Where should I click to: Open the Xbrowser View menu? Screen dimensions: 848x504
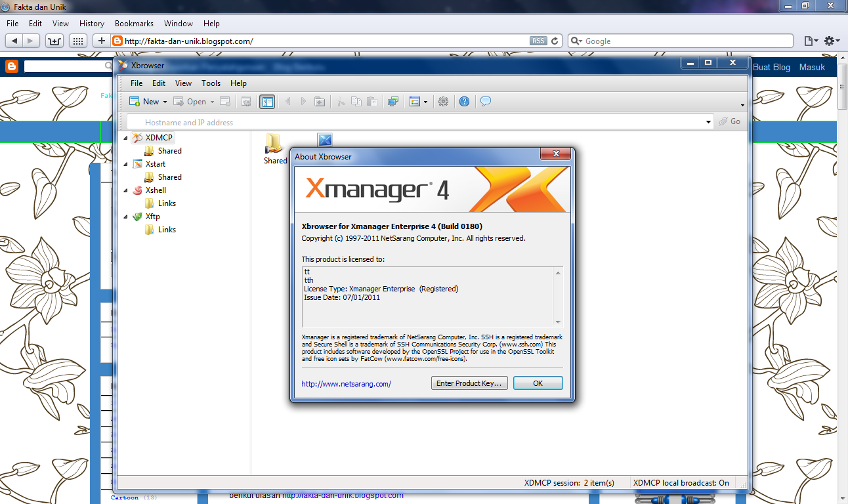pos(184,83)
